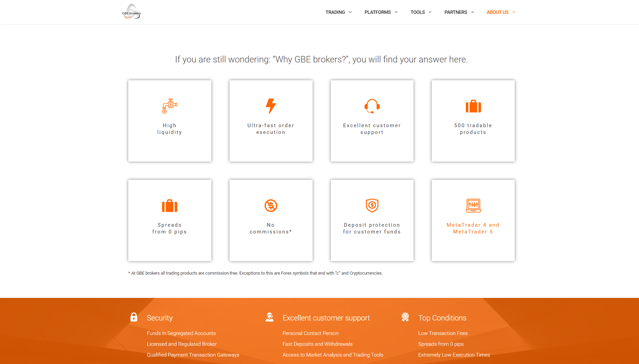The image size is (639, 364).
Task: Click the GBE brokers logo
Action: pyautogui.click(x=131, y=12)
